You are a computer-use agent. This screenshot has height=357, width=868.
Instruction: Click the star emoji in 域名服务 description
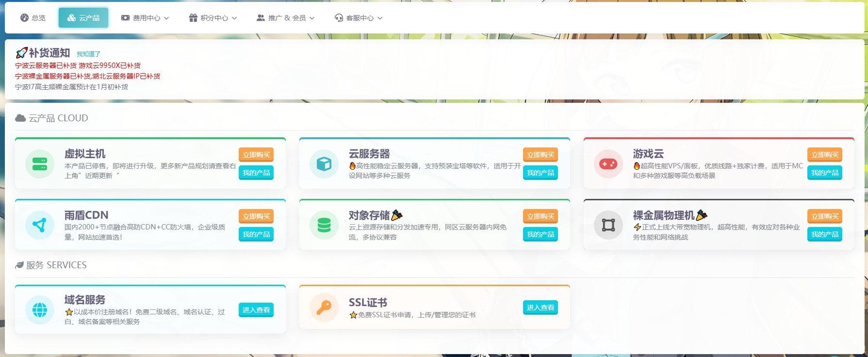click(69, 312)
